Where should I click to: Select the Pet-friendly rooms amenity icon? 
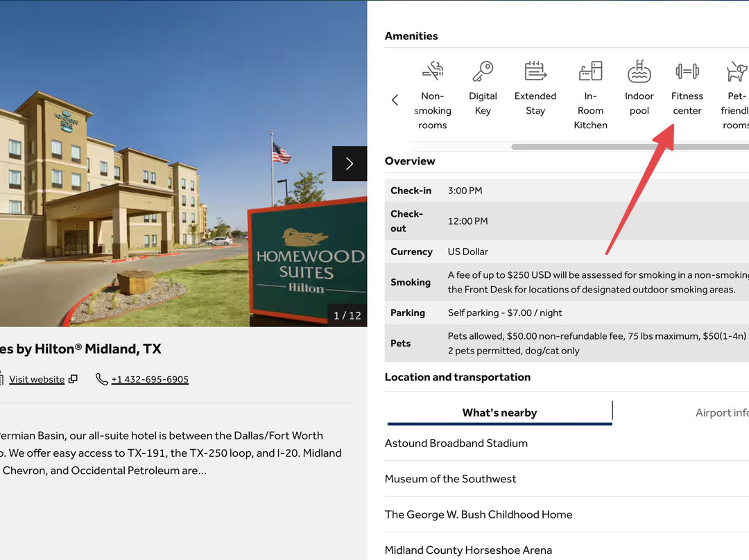(735, 71)
